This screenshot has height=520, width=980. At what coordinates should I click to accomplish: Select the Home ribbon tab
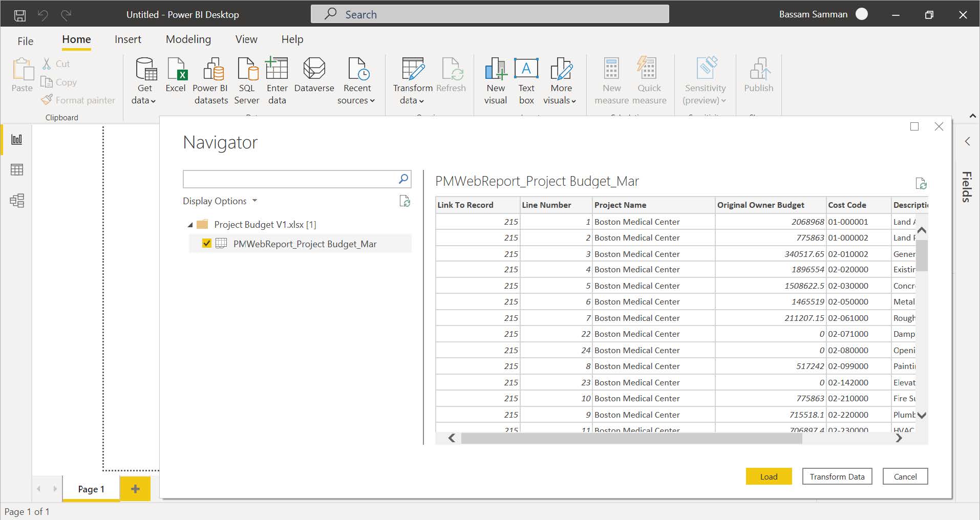[x=76, y=39]
